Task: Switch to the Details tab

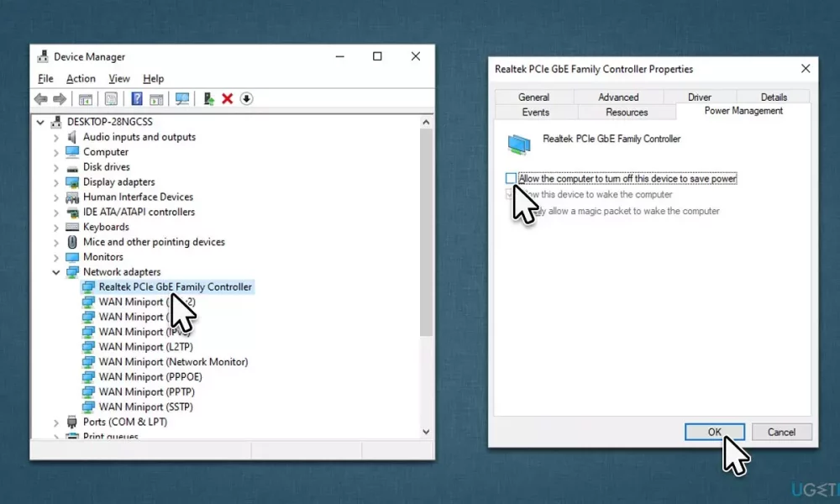Action: click(x=774, y=97)
